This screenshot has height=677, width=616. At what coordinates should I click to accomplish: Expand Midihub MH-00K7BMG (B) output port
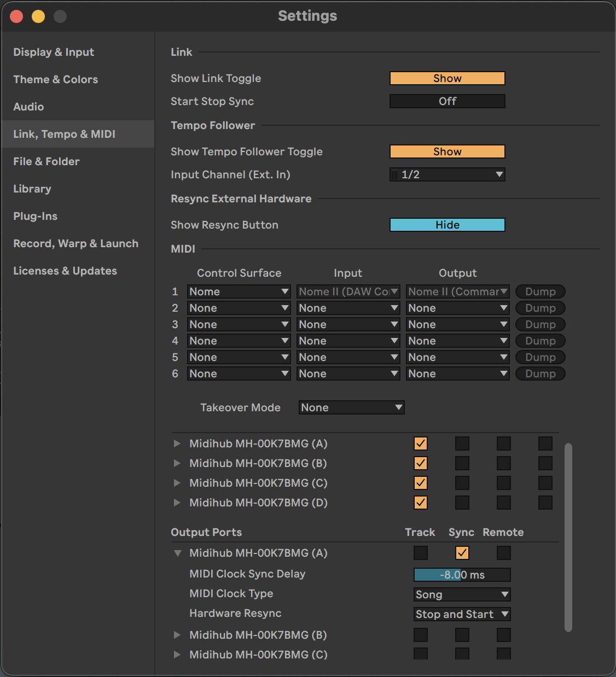(x=177, y=635)
